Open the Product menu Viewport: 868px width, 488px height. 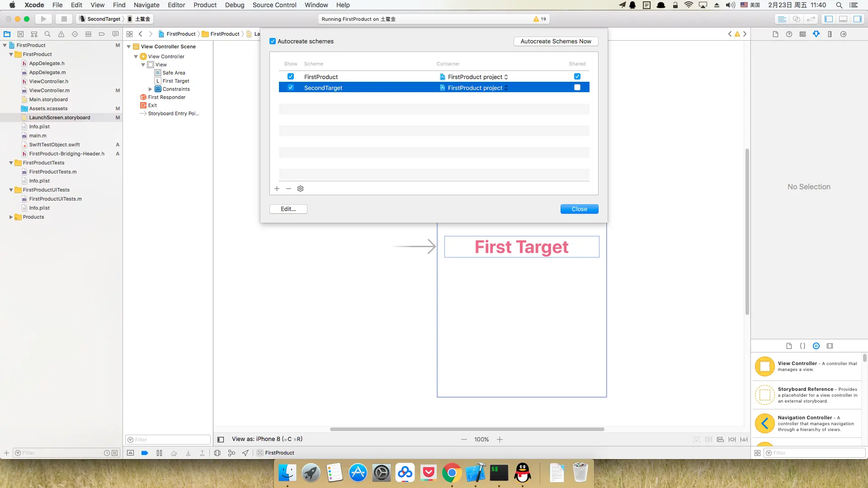tap(205, 5)
